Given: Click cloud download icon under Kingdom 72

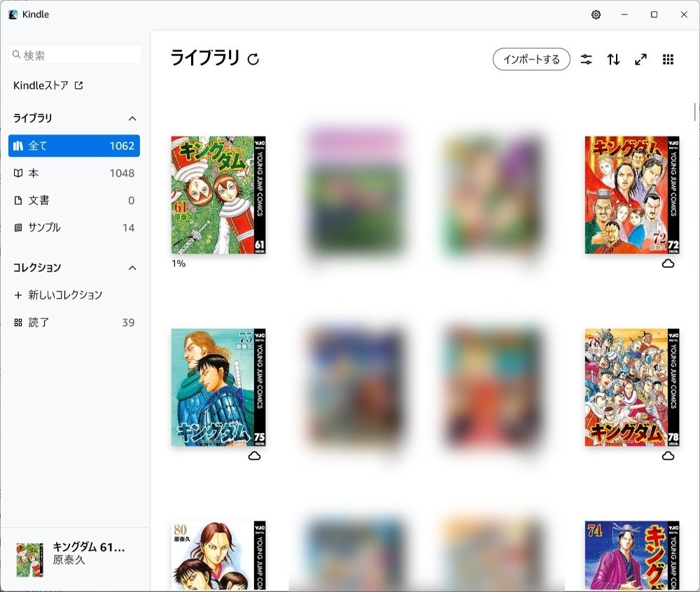Looking at the screenshot, I should coord(668,264).
